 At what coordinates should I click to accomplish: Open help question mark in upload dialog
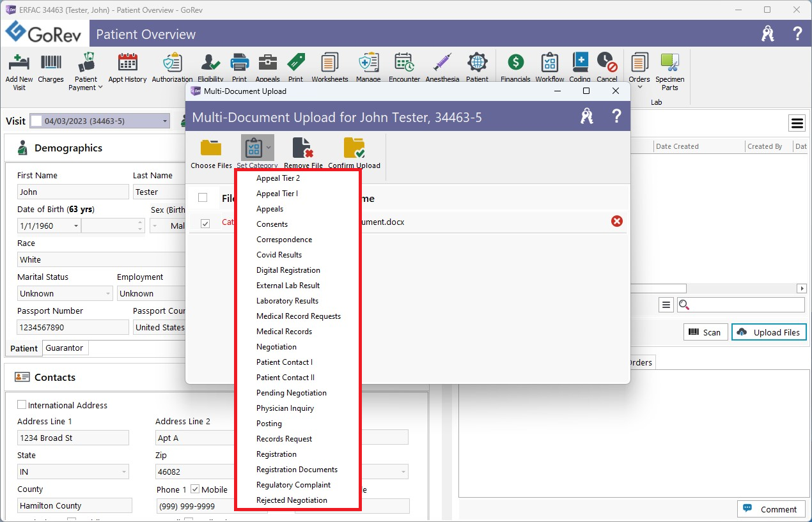tap(616, 116)
